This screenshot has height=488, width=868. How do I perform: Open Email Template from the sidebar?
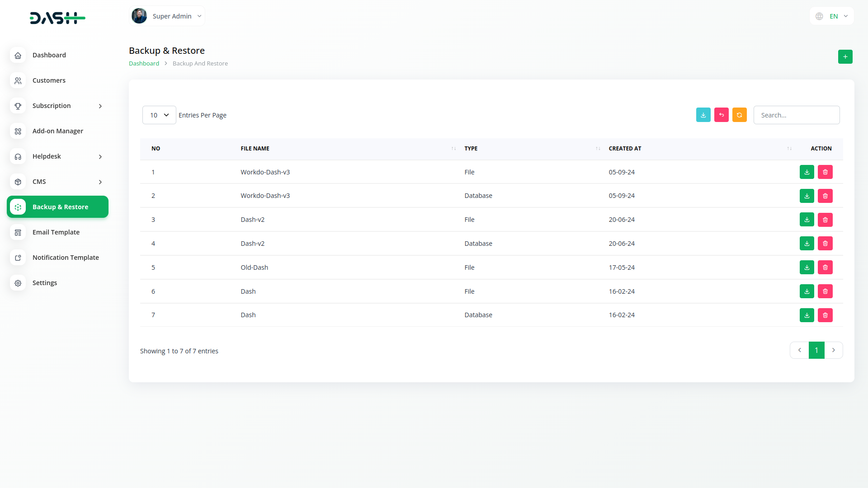tap(56, 232)
